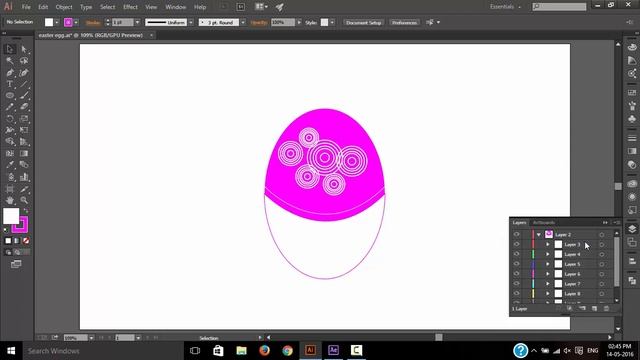Click target circle of Layer 3

pyautogui.click(x=602, y=244)
